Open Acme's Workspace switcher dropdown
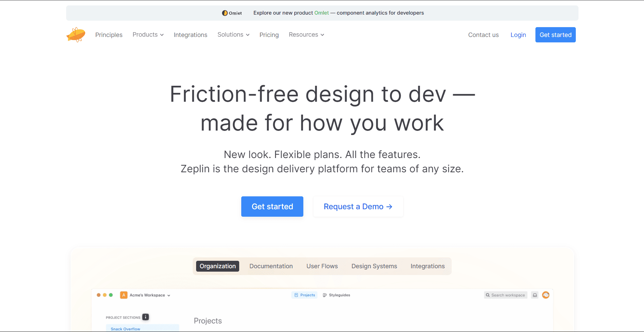 click(150, 295)
